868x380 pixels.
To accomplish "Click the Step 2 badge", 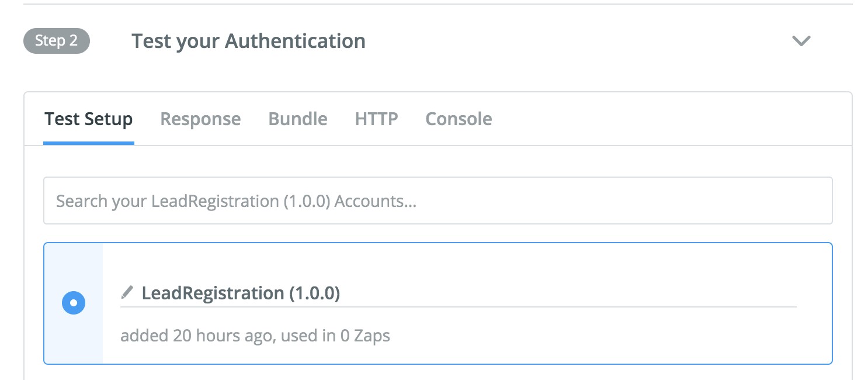I will 57,41.
